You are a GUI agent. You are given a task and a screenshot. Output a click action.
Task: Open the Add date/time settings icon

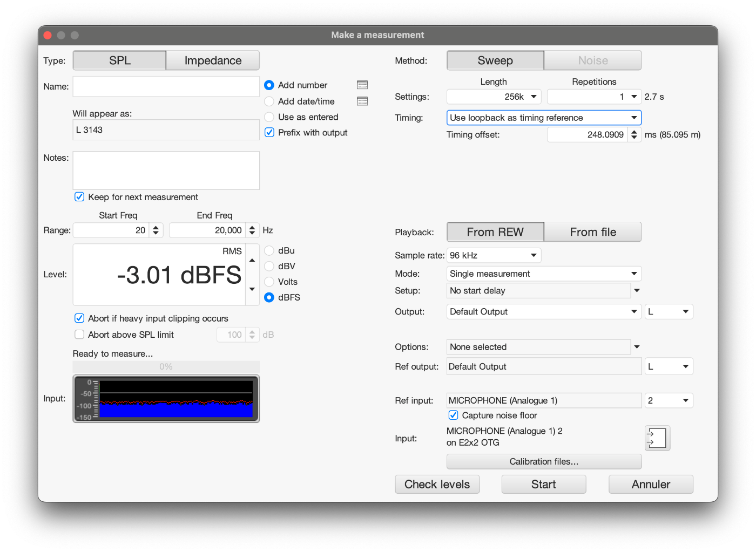click(x=362, y=101)
